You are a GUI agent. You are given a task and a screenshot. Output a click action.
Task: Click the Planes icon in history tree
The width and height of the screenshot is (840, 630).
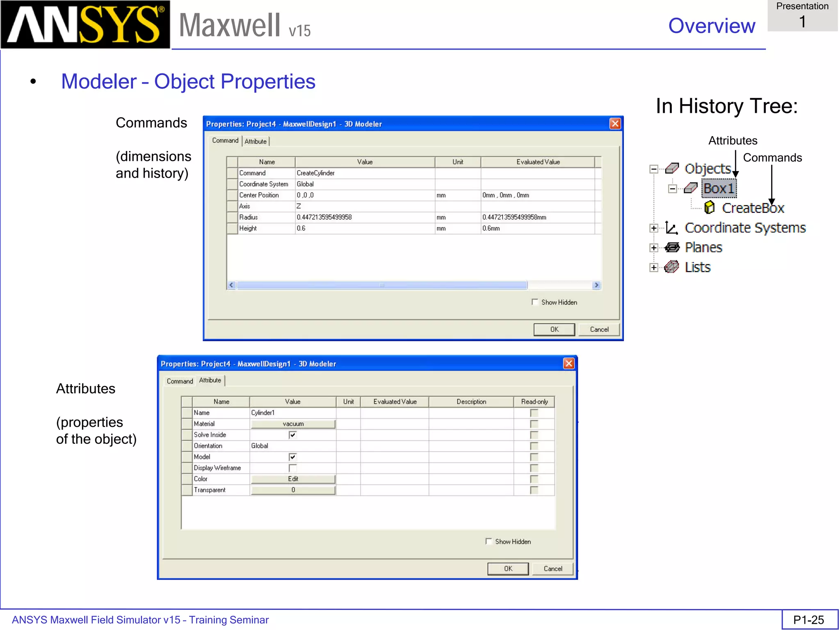pyautogui.click(x=672, y=247)
